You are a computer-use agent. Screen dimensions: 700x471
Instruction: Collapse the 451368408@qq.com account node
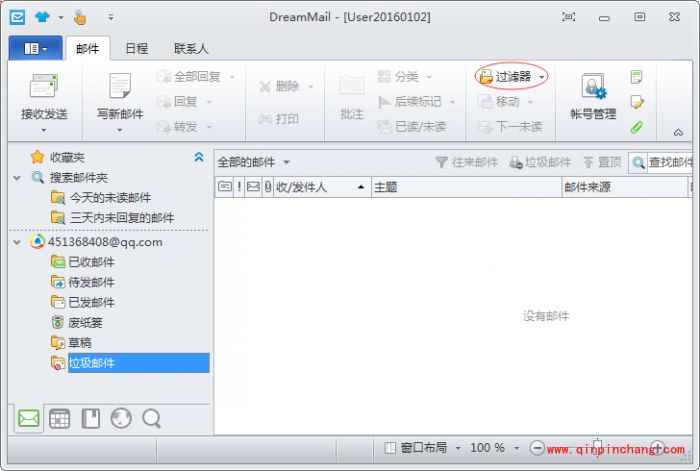[17, 242]
